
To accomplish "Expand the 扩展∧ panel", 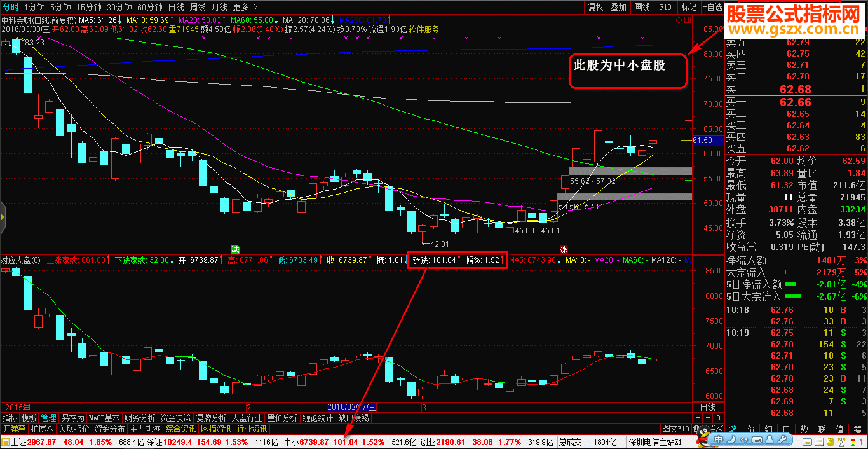I will click(42, 429).
